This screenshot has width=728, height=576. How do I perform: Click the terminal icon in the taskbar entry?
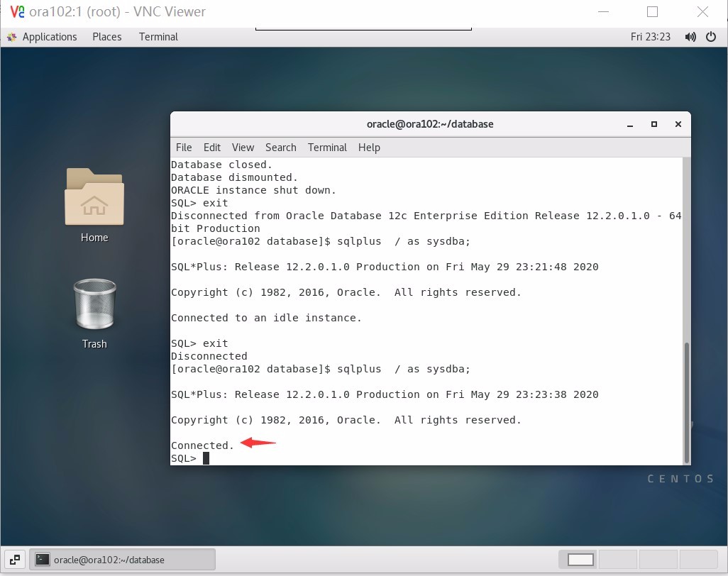43,559
